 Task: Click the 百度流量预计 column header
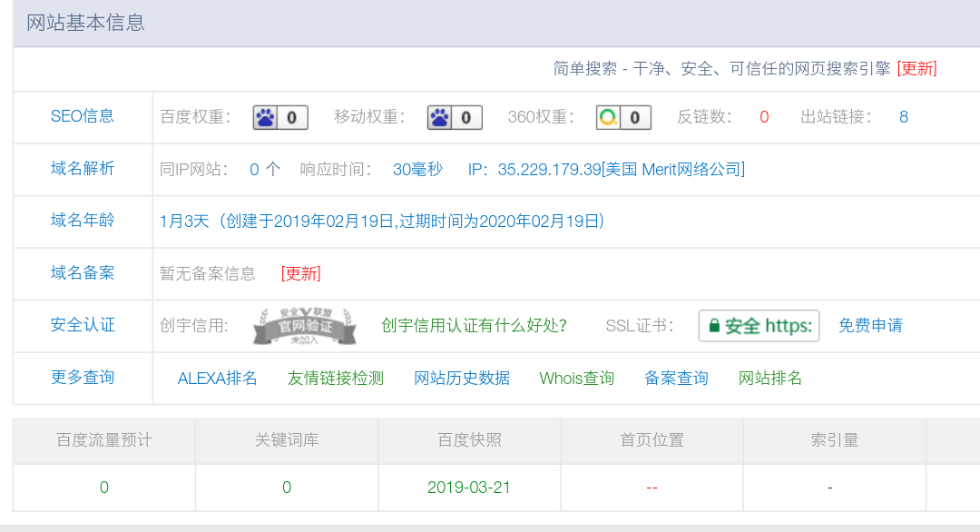[x=104, y=440]
